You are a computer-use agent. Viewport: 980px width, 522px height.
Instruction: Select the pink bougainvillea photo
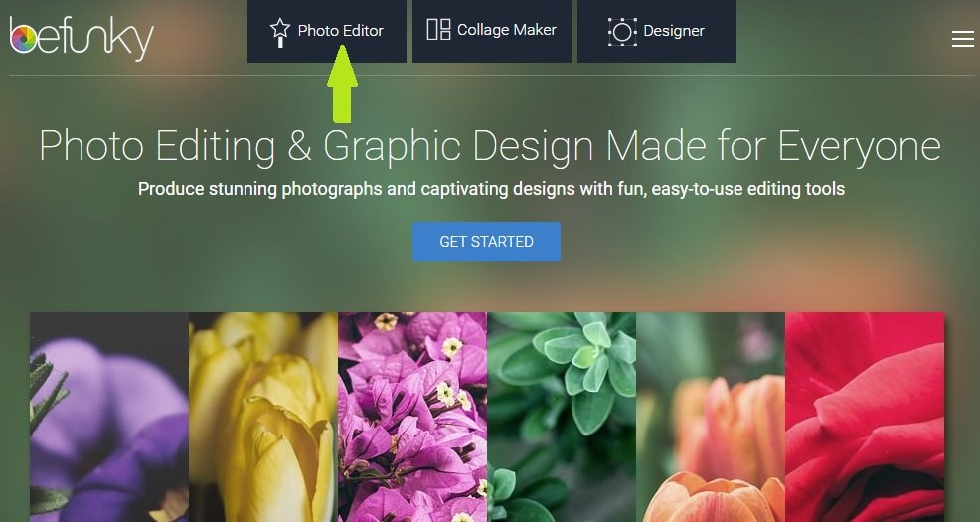(x=412, y=417)
